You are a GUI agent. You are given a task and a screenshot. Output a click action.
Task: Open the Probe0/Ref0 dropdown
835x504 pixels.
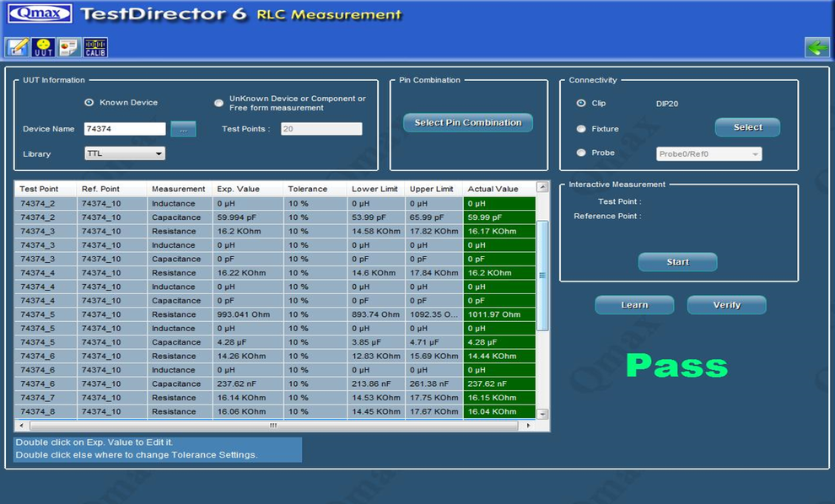708,153
